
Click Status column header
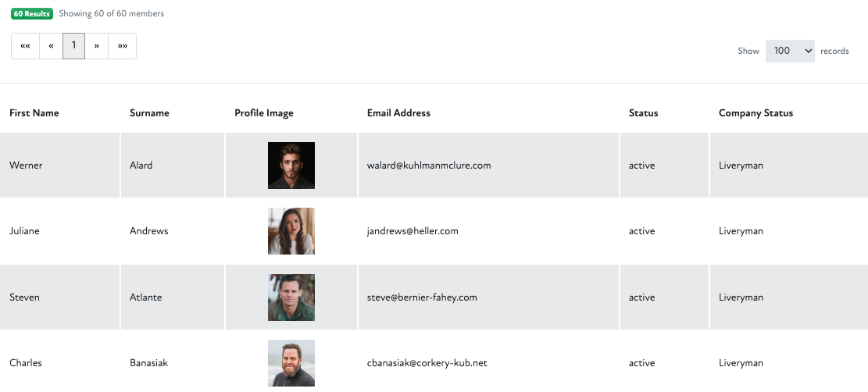(x=644, y=112)
